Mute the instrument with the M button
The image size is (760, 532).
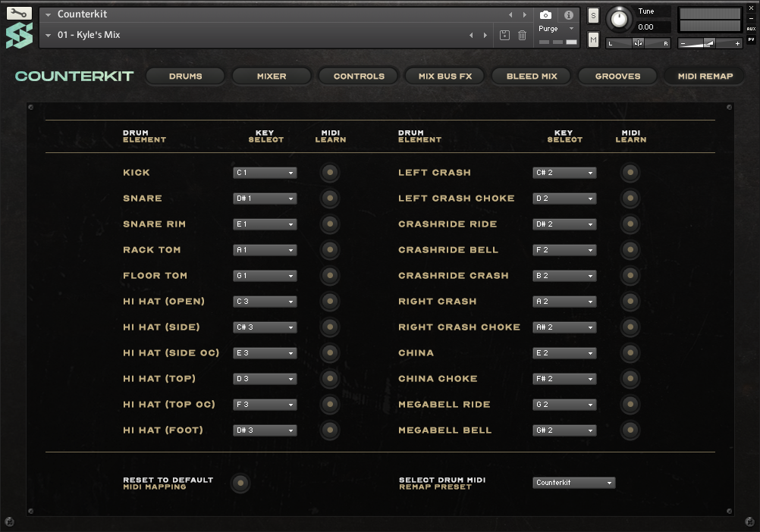(592, 39)
